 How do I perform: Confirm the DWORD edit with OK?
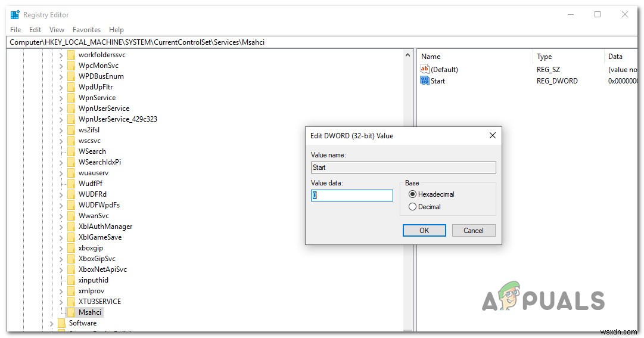(424, 230)
